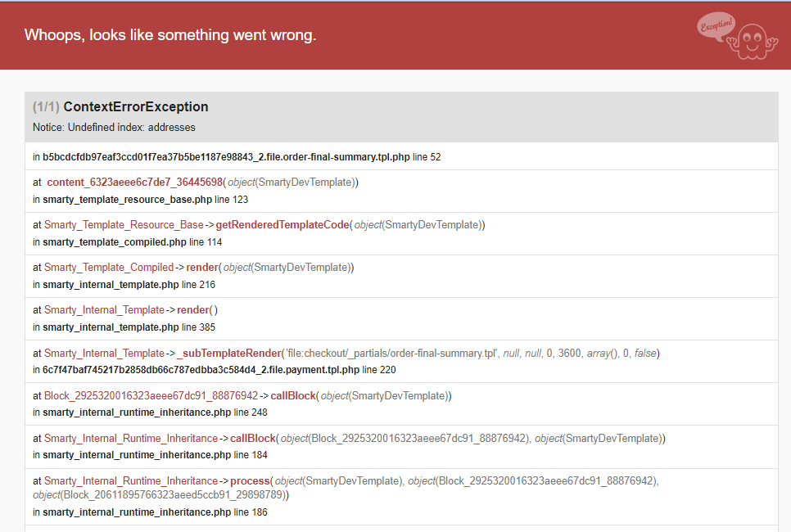Screen dimensions: 791x532
Task: Click content_6323aeee6c7de7_36445698 function link
Action: tap(134, 182)
